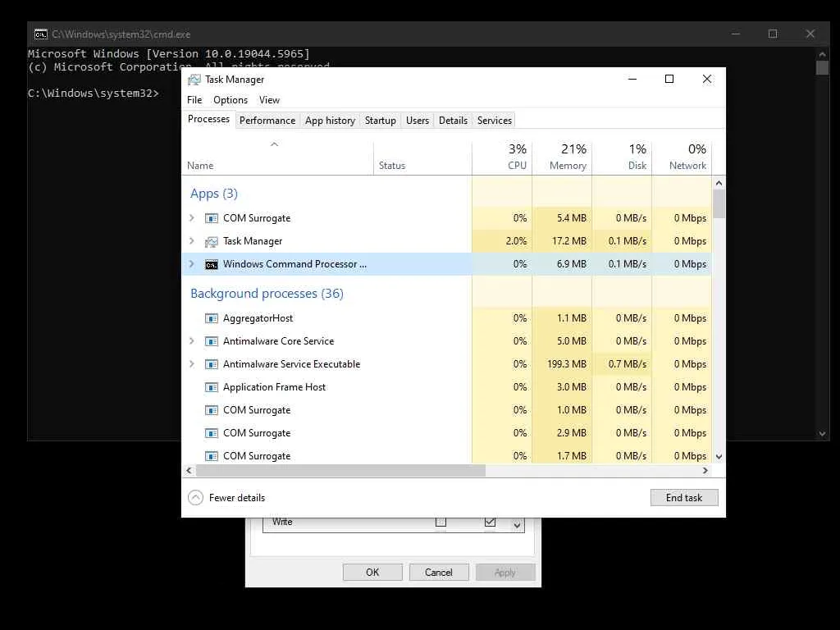
Task: Click the Windows Command Processor icon
Action: (x=212, y=265)
